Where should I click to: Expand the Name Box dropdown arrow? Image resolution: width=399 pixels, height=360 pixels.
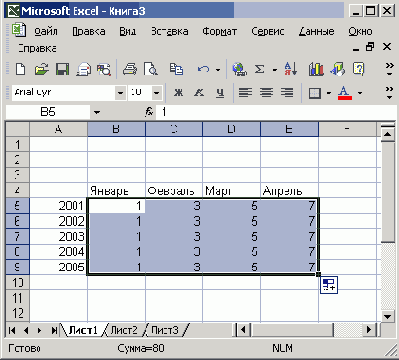97,112
